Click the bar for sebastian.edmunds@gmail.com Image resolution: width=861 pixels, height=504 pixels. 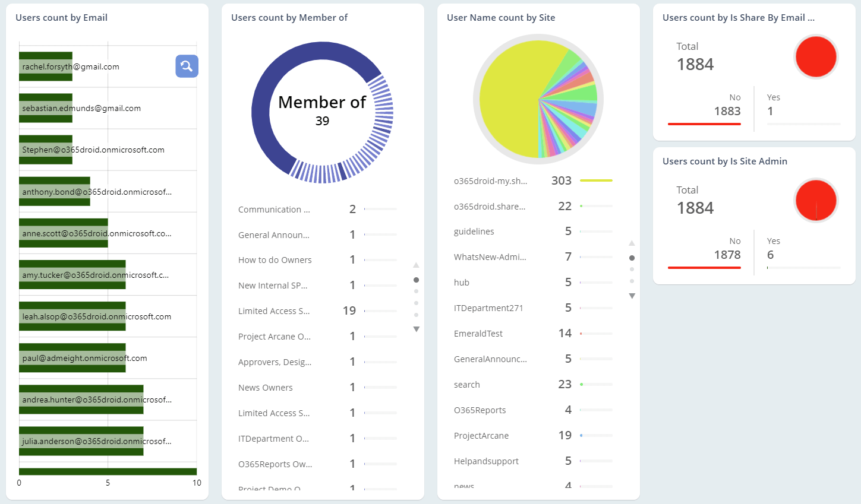point(46,108)
